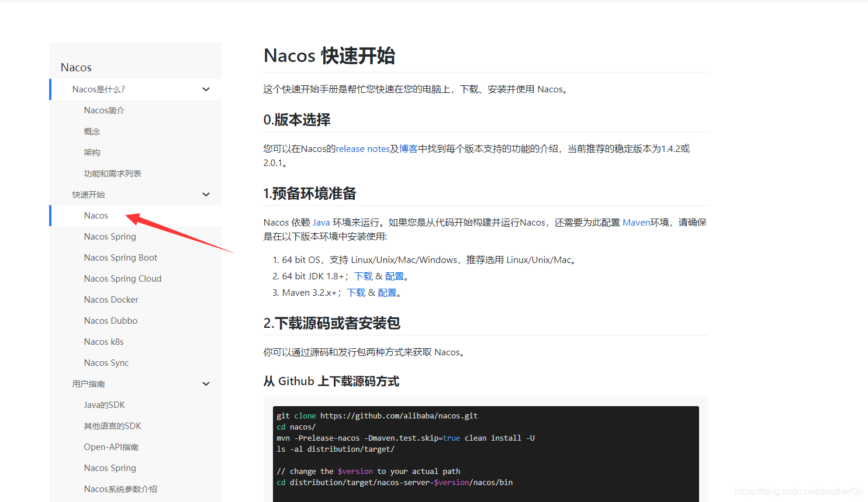Open Nacos Dubbo page

110,321
